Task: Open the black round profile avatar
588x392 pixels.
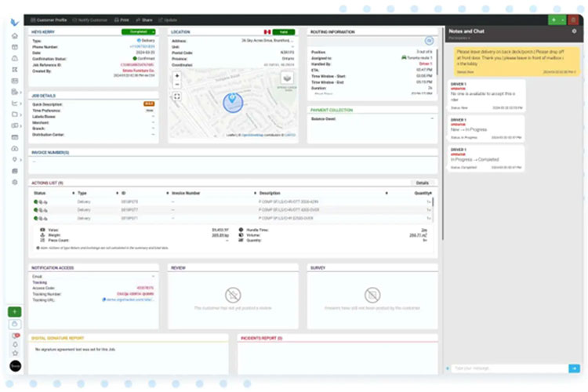Action: click(16, 366)
